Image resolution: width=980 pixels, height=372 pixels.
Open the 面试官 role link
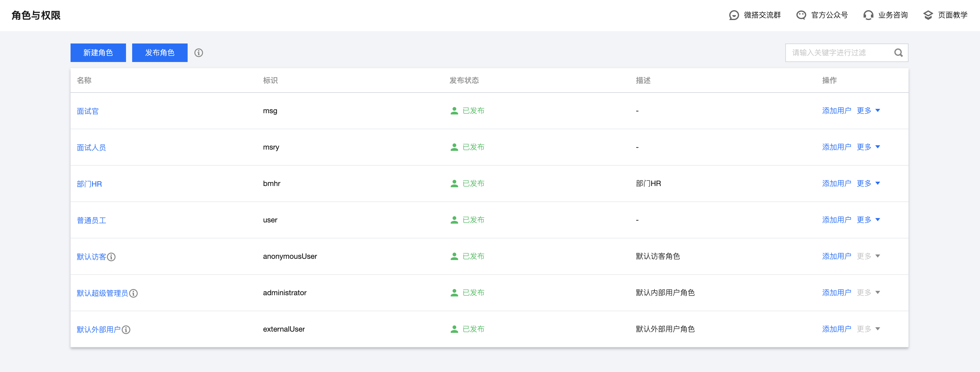click(x=87, y=111)
